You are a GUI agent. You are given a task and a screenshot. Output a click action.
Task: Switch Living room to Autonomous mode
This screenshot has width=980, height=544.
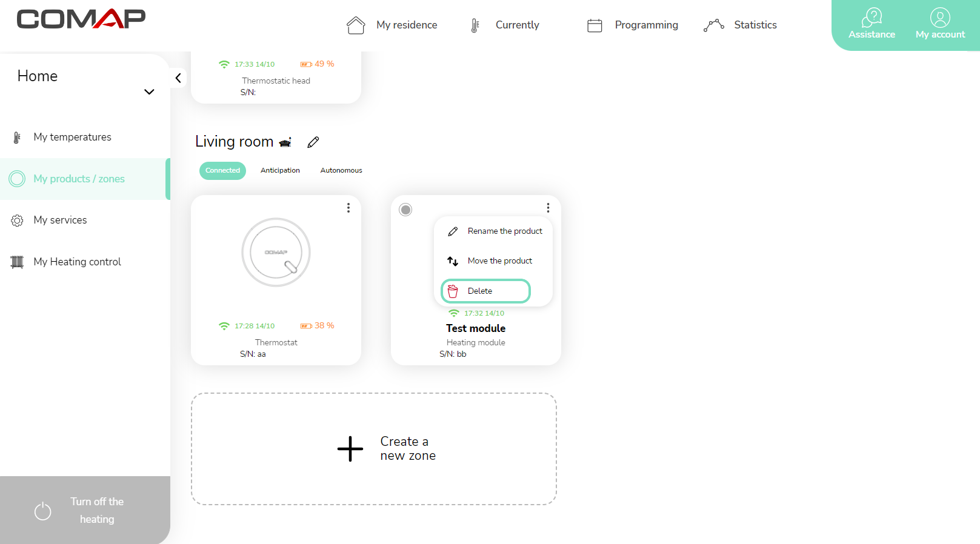[341, 171]
